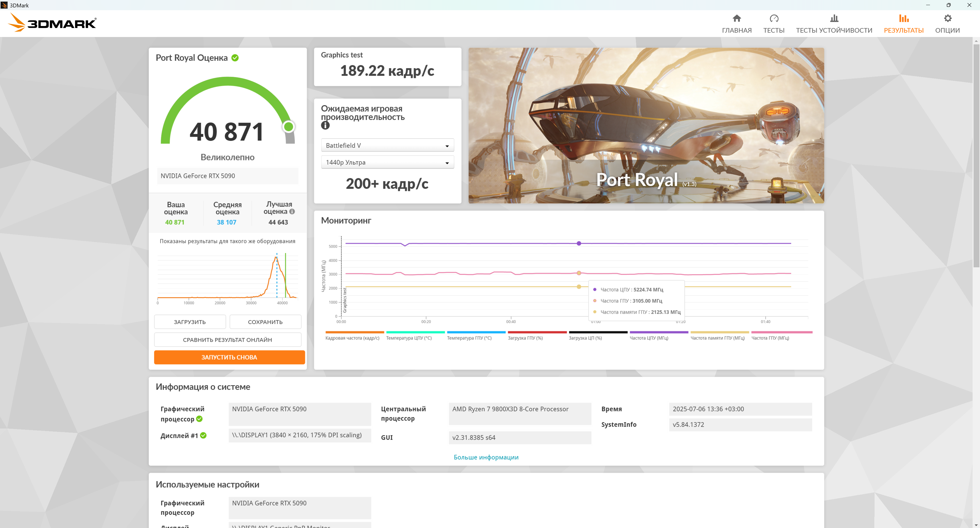Viewport: 980px width, 528px height.
Task: Open the ТЕСТЫ УСТОЙЧИВОСТИ tab label
Action: [x=834, y=30]
